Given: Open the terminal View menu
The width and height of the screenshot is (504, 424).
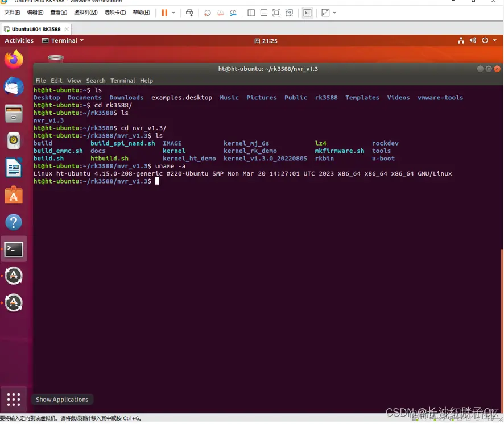Looking at the screenshot, I should click(75, 81).
